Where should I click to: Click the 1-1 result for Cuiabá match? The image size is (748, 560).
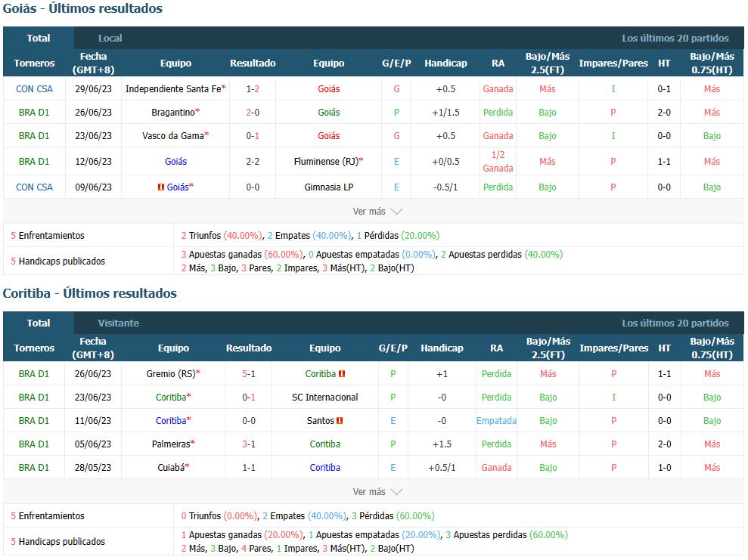(x=249, y=468)
